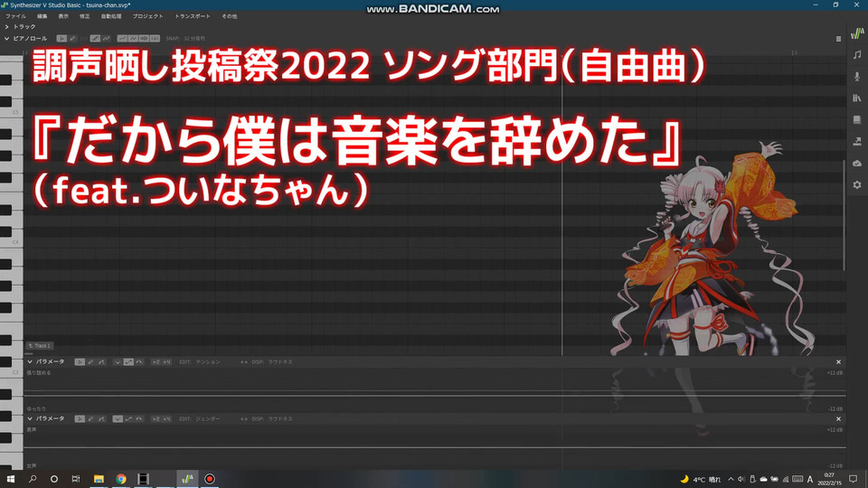Image resolution: width=868 pixels, height=488 pixels.
Task: Select pointer tool in テンション parameter panel
Action: coord(80,361)
